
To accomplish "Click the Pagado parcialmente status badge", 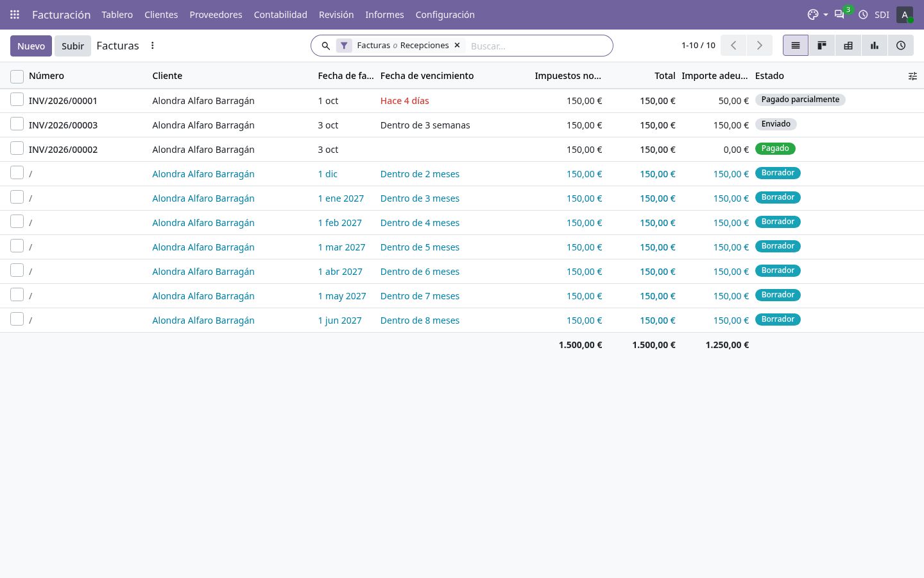I will coord(800,100).
